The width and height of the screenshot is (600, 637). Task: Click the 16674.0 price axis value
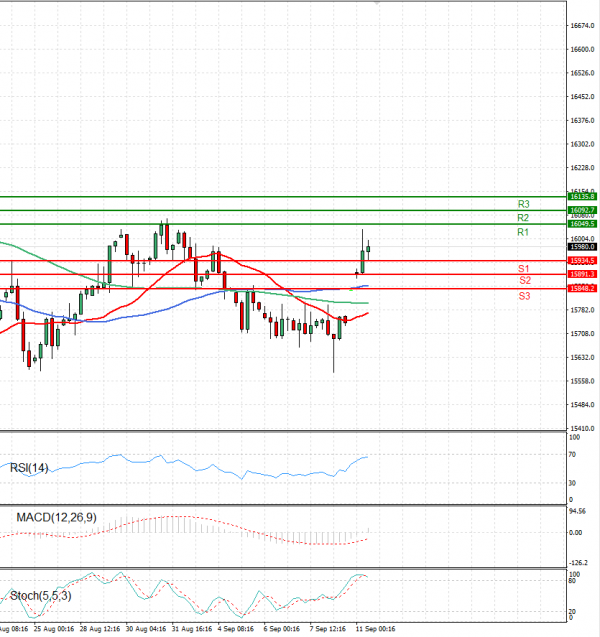[583, 26]
